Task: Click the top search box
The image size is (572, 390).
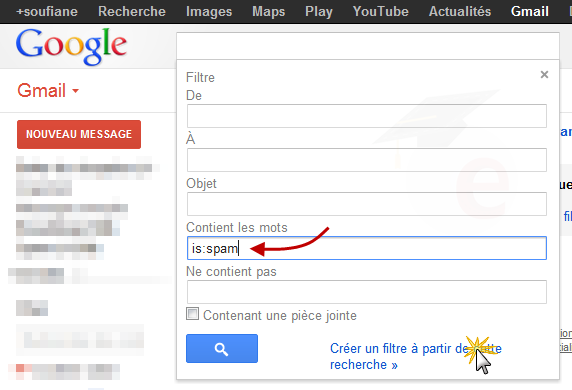Action: [368, 46]
